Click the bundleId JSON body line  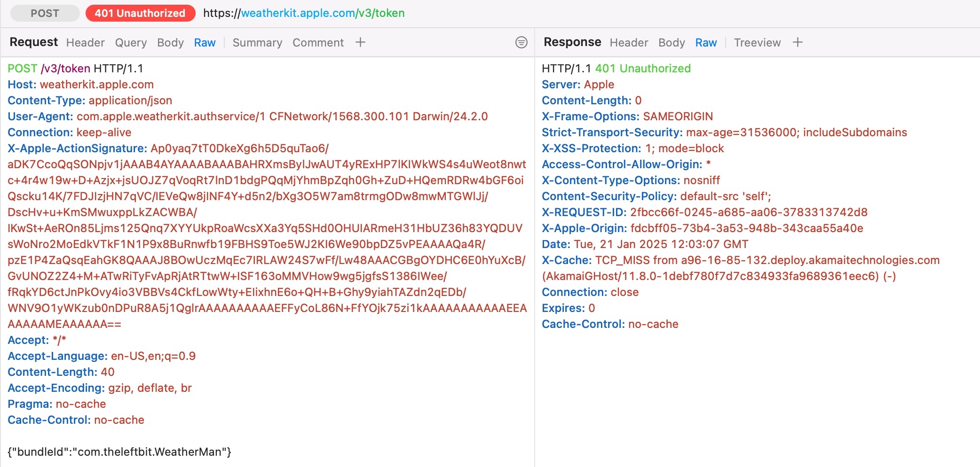[119, 452]
